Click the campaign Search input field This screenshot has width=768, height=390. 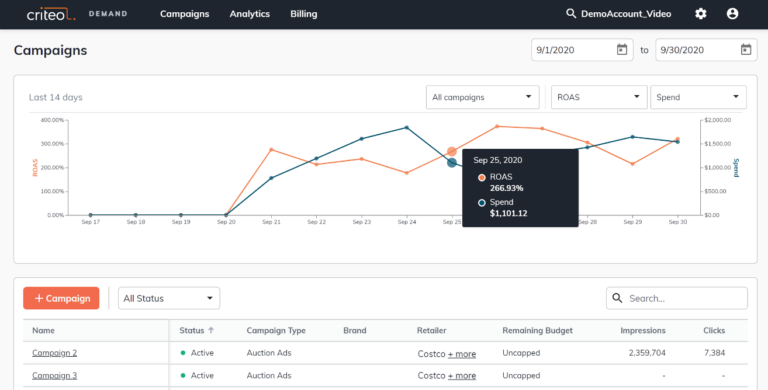[x=677, y=298]
